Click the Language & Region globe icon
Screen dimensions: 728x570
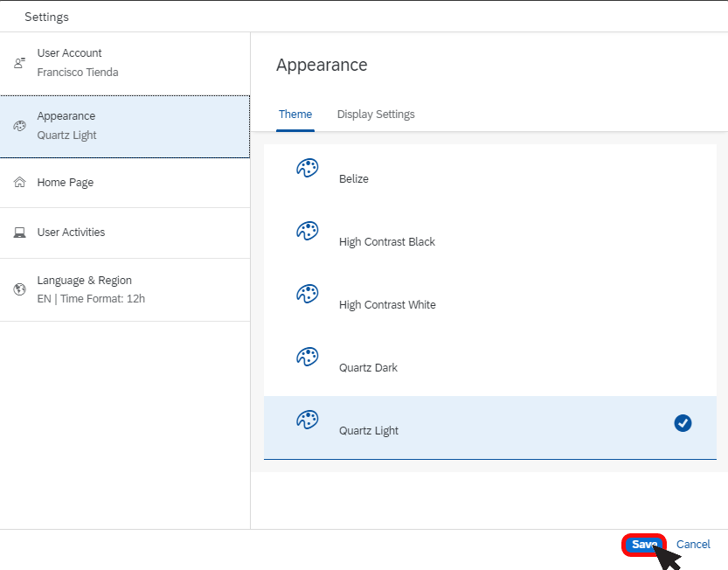[x=19, y=289]
